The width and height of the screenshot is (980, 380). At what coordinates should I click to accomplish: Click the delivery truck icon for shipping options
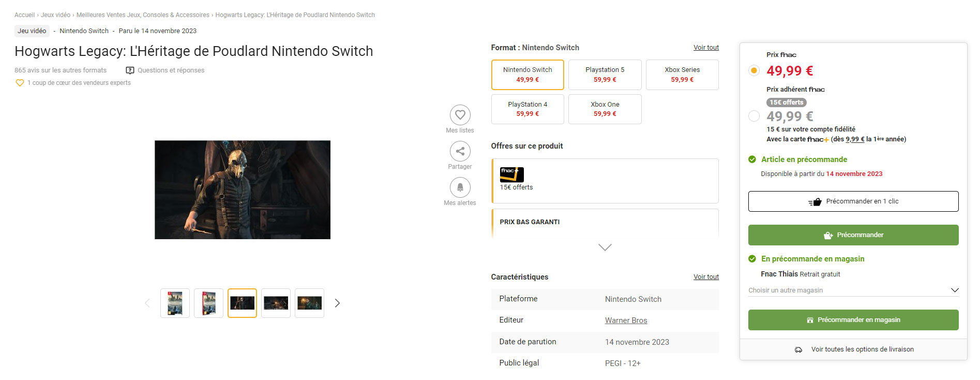tap(798, 350)
